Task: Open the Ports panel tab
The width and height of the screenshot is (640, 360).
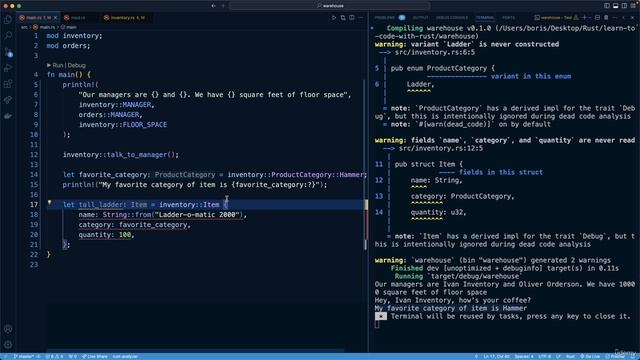Action: tap(508, 18)
